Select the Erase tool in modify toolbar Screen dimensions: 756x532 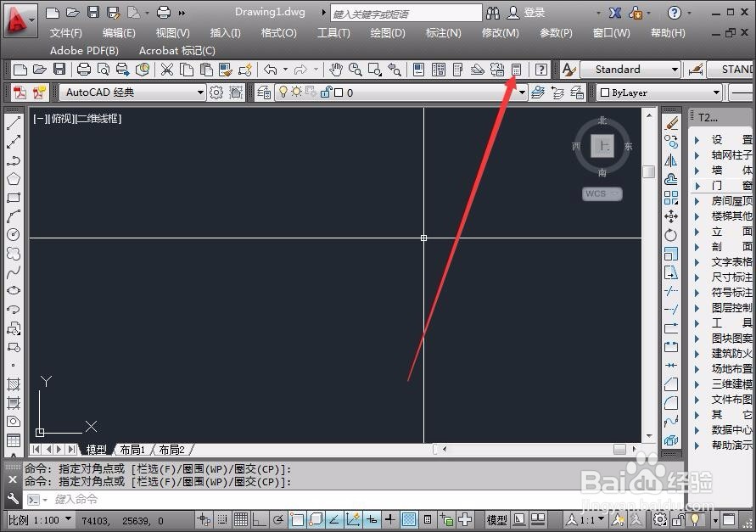[671, 124]
